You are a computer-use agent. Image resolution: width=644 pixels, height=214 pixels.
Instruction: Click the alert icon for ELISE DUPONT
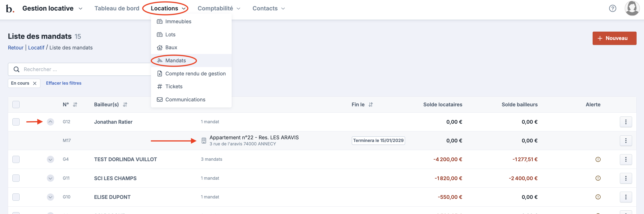(x=598, y=197)
